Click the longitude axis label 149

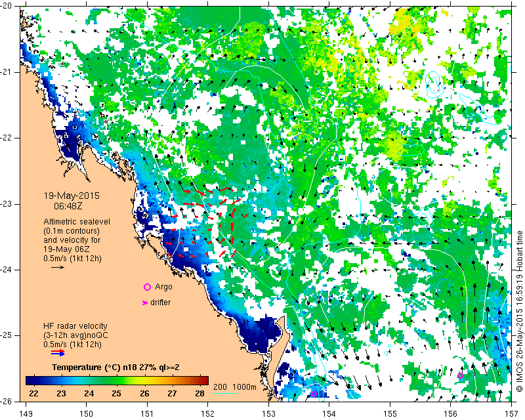26,414
